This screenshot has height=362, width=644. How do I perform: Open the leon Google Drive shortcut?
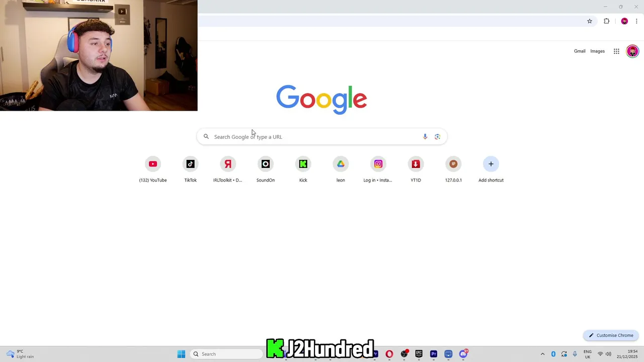(341, 169)
